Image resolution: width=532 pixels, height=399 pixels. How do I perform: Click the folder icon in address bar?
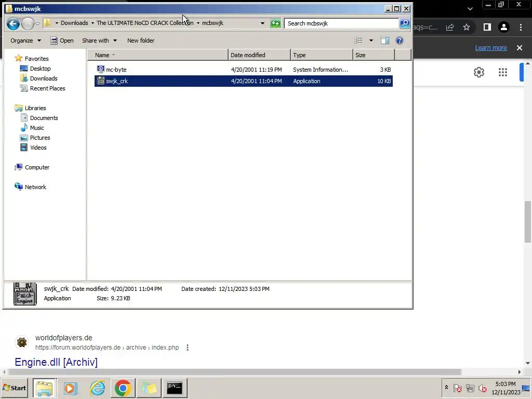(47, 23)
